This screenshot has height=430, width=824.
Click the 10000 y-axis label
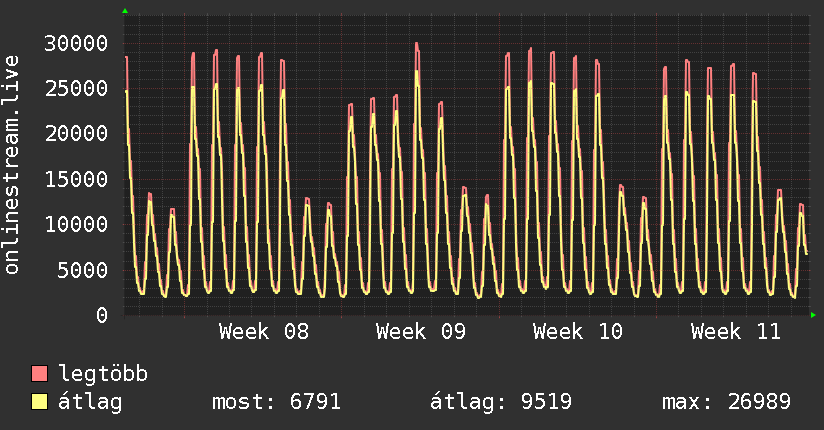(x=76, y=224)
